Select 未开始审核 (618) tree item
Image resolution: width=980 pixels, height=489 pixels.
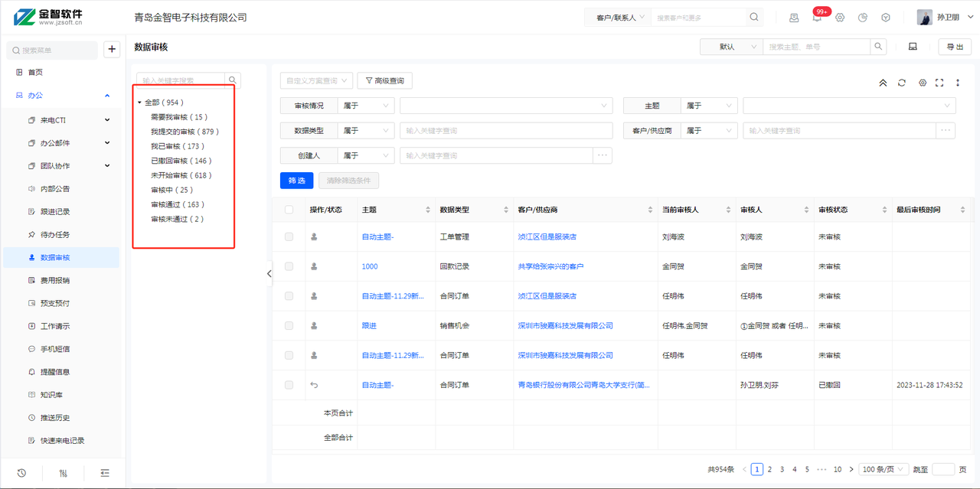point(181,175)
